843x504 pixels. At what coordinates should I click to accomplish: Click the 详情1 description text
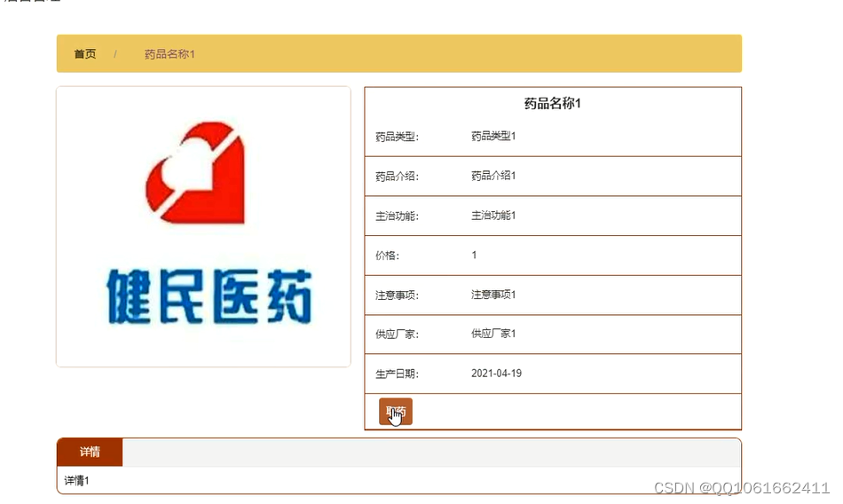tap(76, 481)
